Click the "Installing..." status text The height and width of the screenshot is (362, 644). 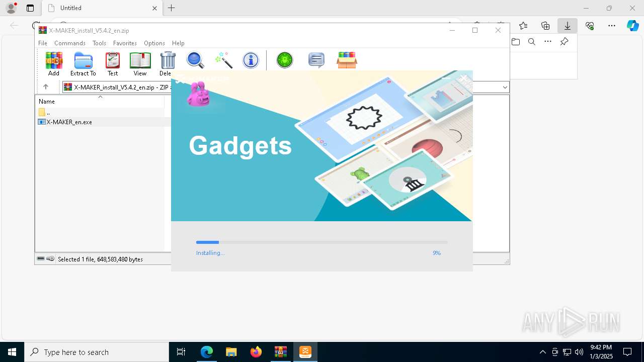(x=210, y=253)
